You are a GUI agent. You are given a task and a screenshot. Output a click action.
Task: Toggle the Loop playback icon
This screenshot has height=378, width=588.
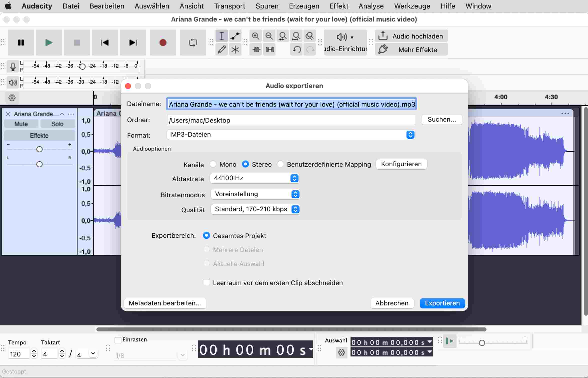click(193, 43)
